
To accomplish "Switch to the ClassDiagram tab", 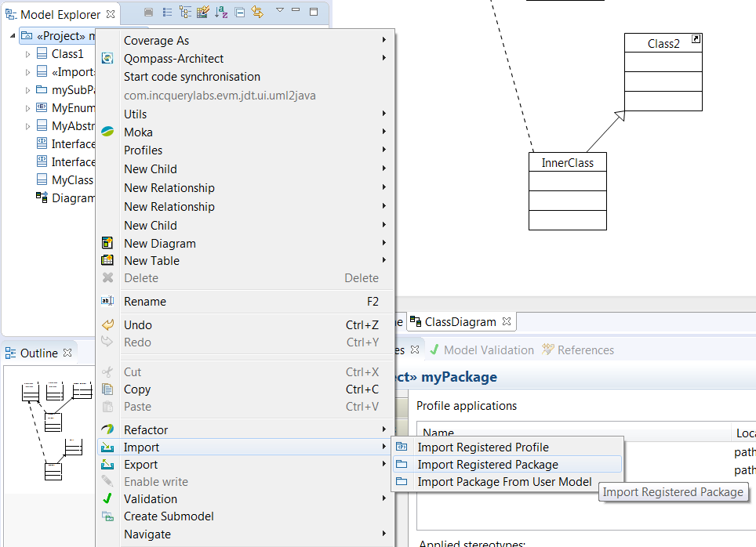I will 460,322.
